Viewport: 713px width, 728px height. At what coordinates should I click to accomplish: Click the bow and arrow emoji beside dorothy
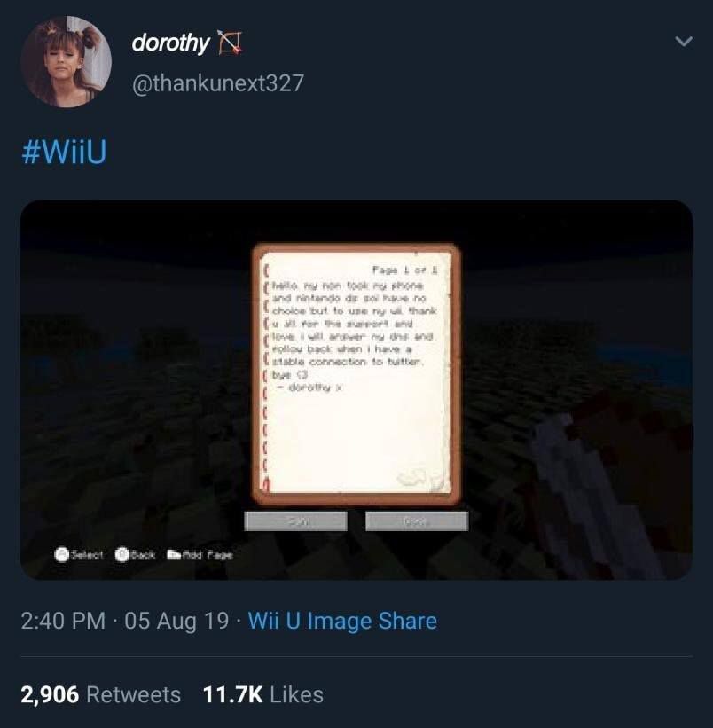(231, 43)
